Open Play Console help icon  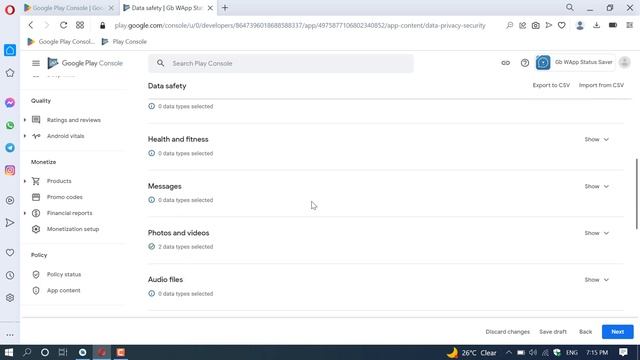[524, 63]
